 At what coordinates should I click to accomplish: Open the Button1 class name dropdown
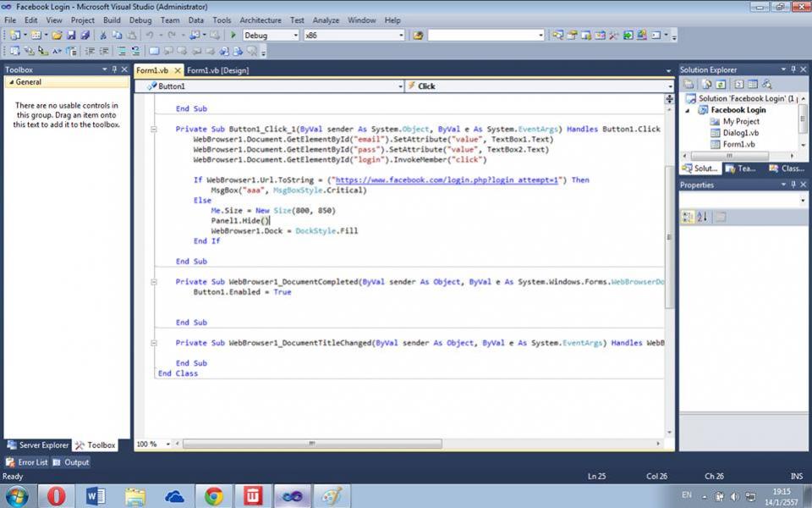tap(400, 86)
